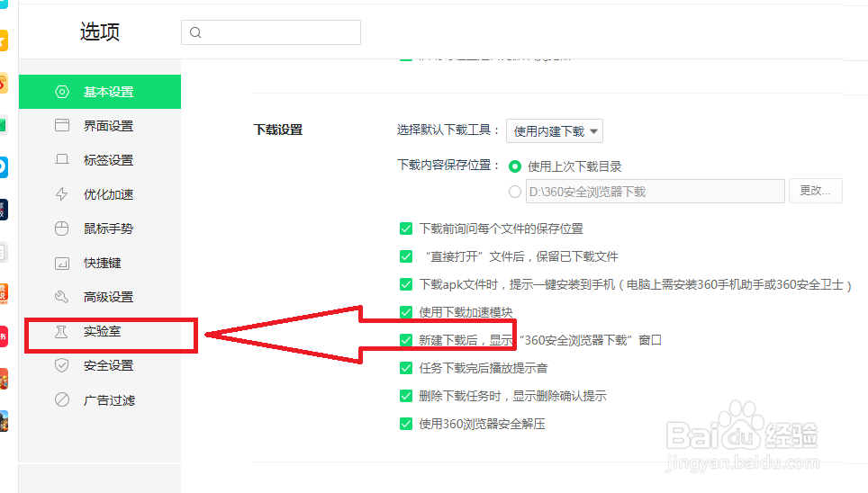Viewport: 868px width, 493px height.
Task: Disable 使用下载加速模块 checkbox
Action: [x=406, y=312]
